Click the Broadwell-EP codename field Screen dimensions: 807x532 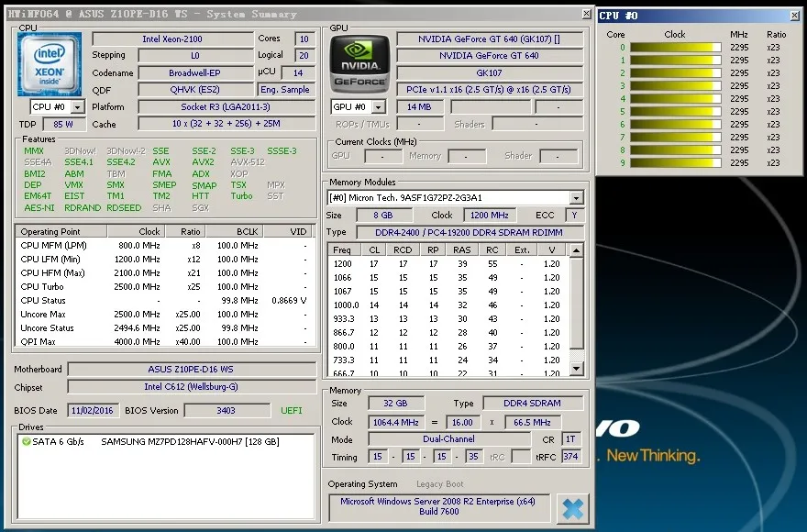[x=195, y=73]
